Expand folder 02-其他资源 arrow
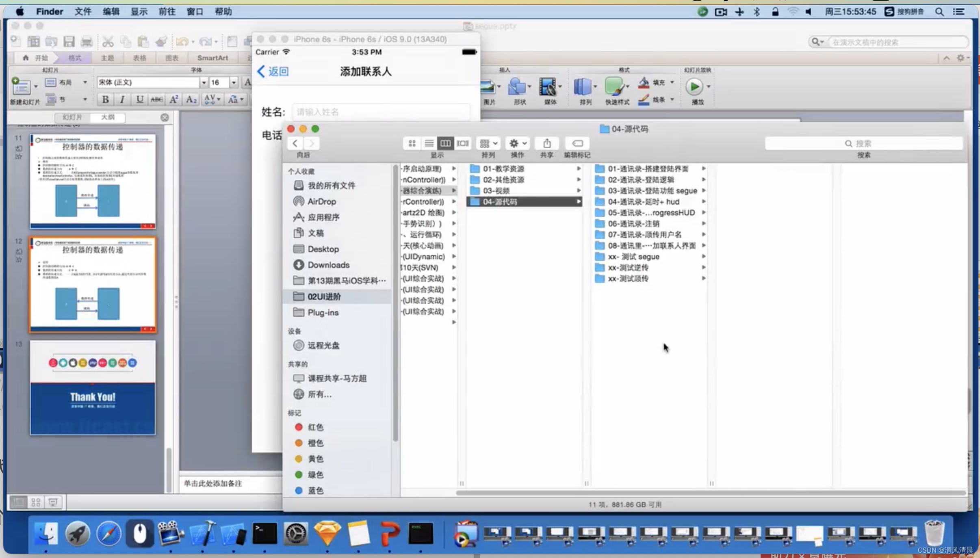 click(579, 180)
